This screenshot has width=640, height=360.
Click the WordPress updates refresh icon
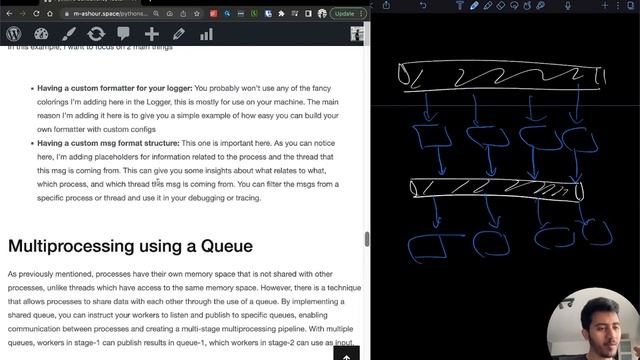click(96, 34)
